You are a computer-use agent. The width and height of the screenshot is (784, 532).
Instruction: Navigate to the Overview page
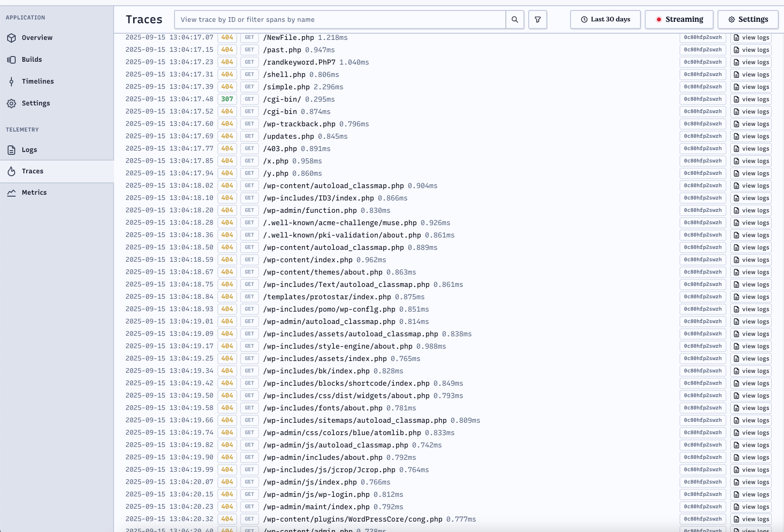click(x=37, y=38)
